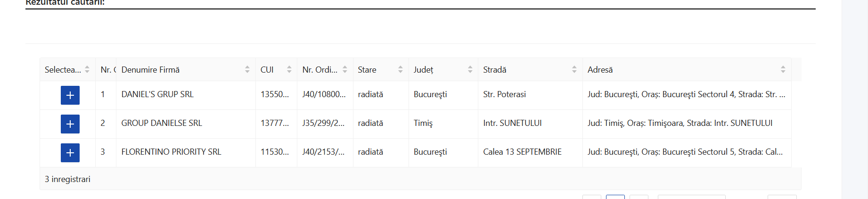Viewport: 868px width, 199px height.
Task: Sort by CUI column arrows
Action: point(289,70)
